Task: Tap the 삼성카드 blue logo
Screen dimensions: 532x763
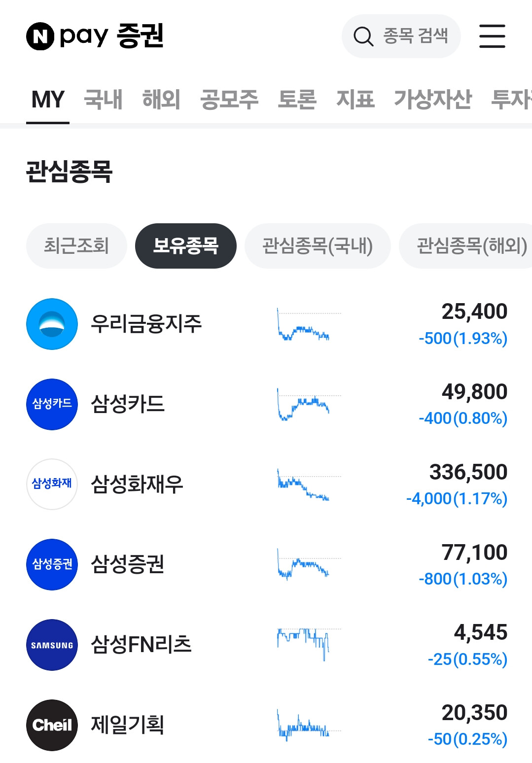Action: pos(52,404)
